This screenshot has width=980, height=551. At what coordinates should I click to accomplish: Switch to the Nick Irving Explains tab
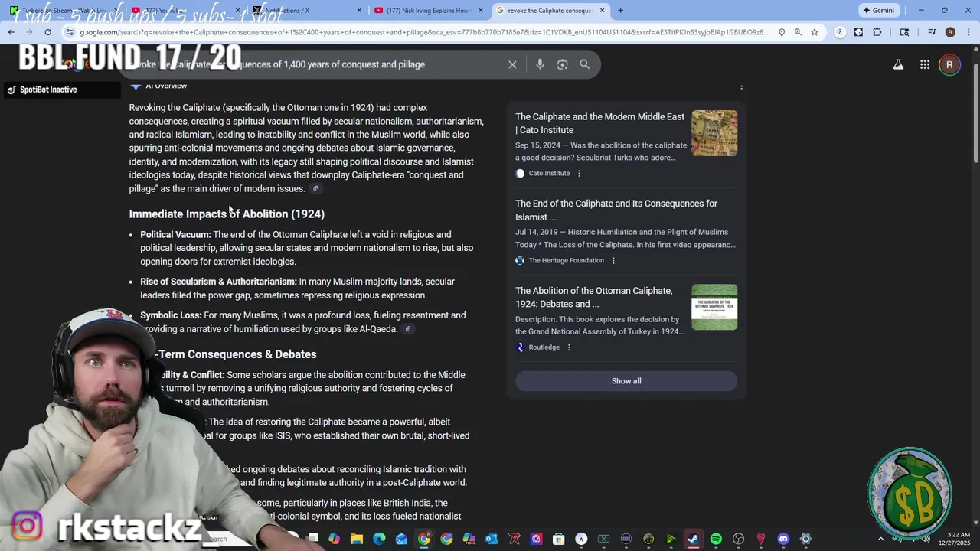(429, 11)
